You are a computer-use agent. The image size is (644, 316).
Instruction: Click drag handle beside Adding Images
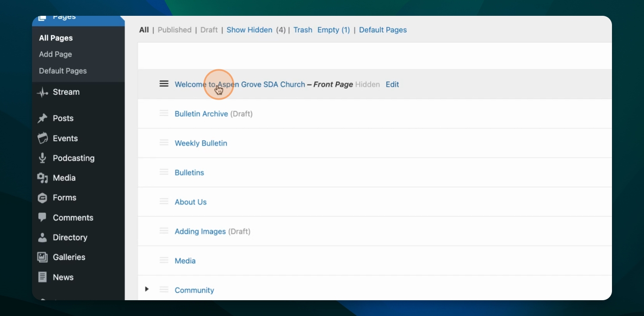pos(164,231)
